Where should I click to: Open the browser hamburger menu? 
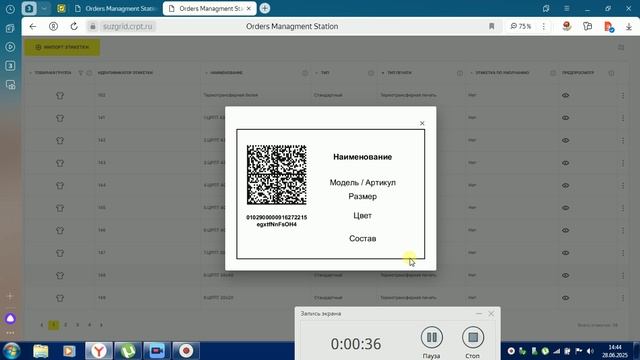pos(567,9)
